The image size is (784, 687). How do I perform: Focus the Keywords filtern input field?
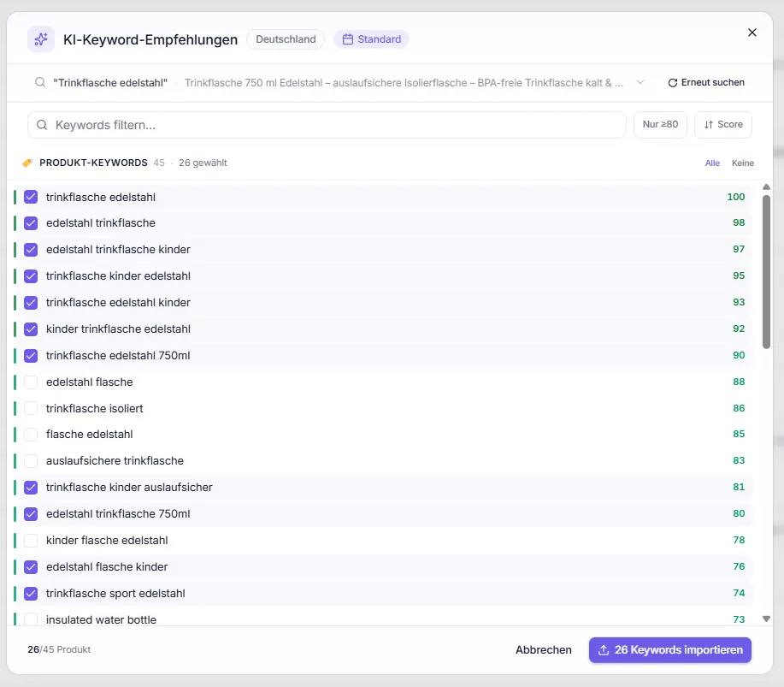(327, 125)
